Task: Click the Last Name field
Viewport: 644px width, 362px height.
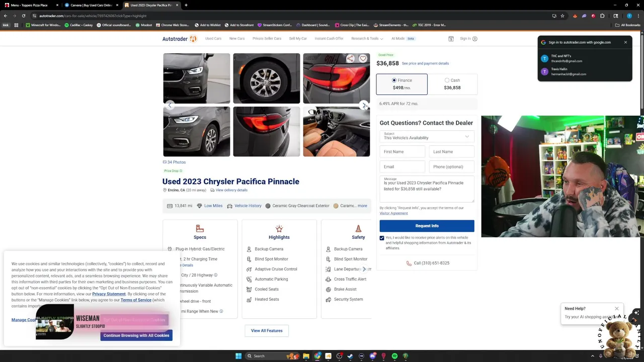Action: point(451,151)
